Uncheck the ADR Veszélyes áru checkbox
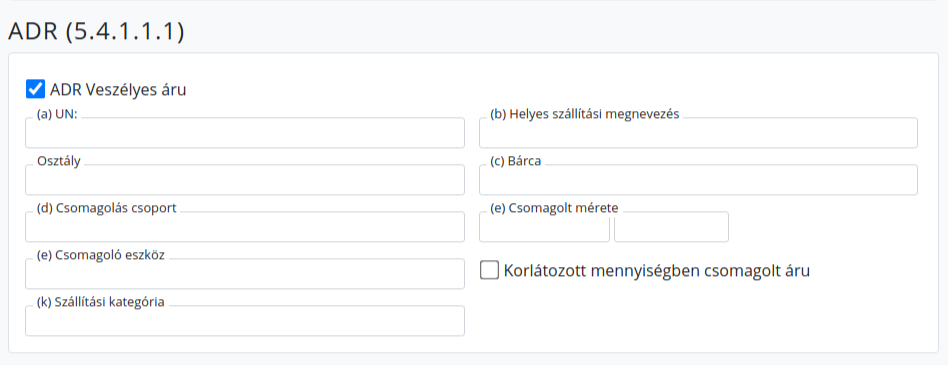Image resolution: width=948 pixels, height=365 pixels. [35, 89]
